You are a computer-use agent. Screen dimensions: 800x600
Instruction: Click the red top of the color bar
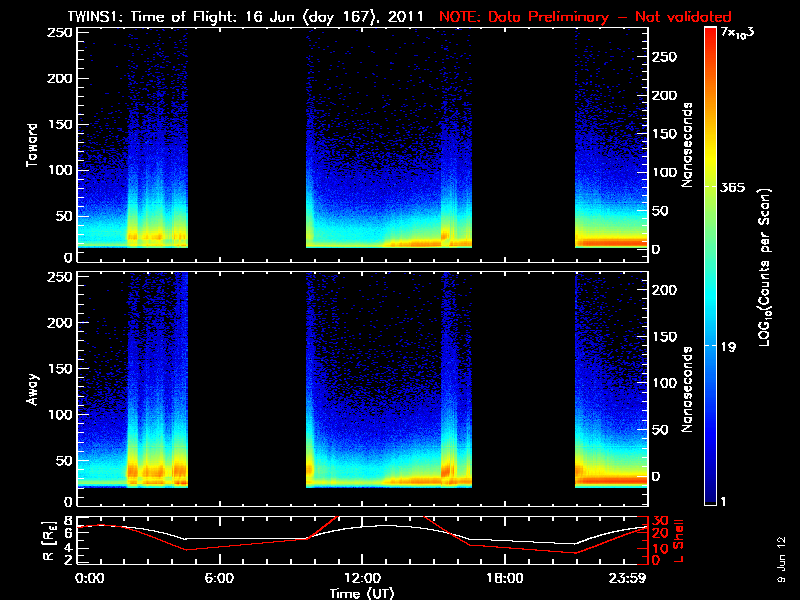(x=710, y=35)
